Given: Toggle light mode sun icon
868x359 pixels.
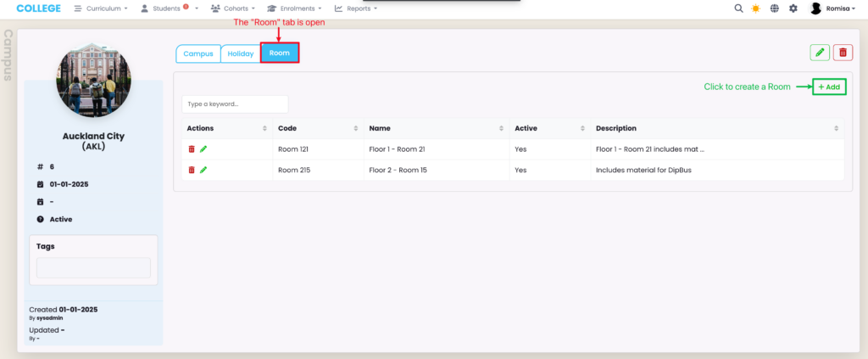Looking at the screenshot, I should (x=756, y=8).
